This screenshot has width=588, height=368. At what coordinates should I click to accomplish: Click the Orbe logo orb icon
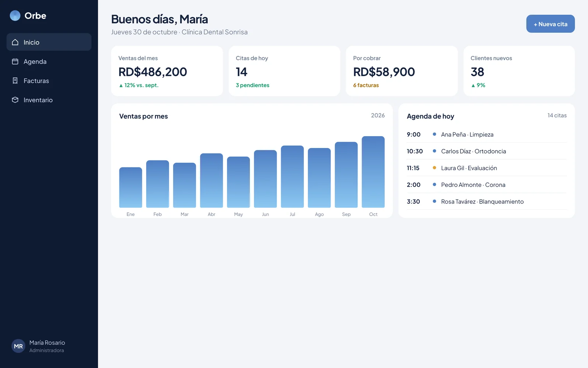pos(15,15)
